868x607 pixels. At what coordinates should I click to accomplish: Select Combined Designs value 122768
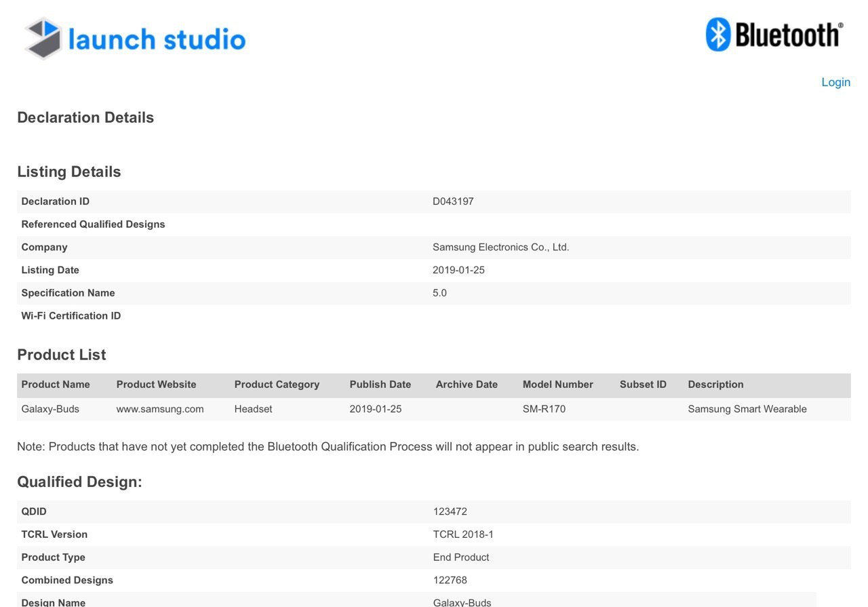point(450,581)
